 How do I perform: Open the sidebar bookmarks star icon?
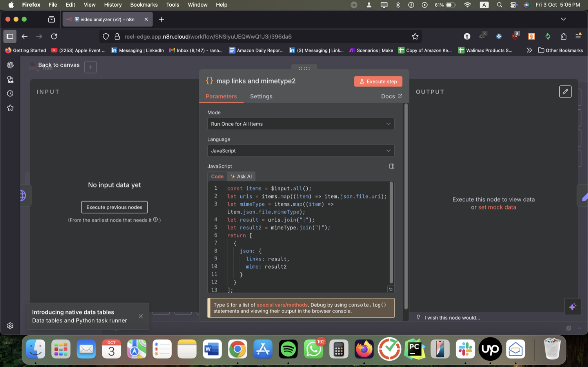(10, 108)
